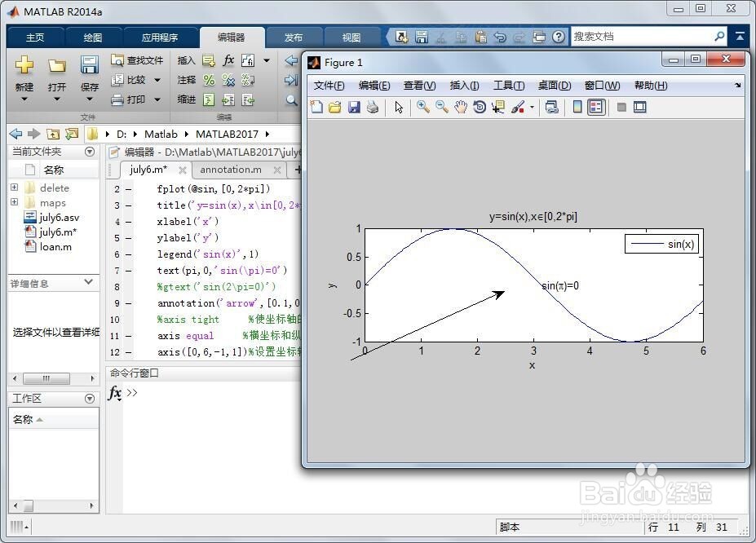Switch to the 绘图 (Plots) ribbon tab
Screen dimensions: 756x543
pyautogui.click(x=93, y=38)
